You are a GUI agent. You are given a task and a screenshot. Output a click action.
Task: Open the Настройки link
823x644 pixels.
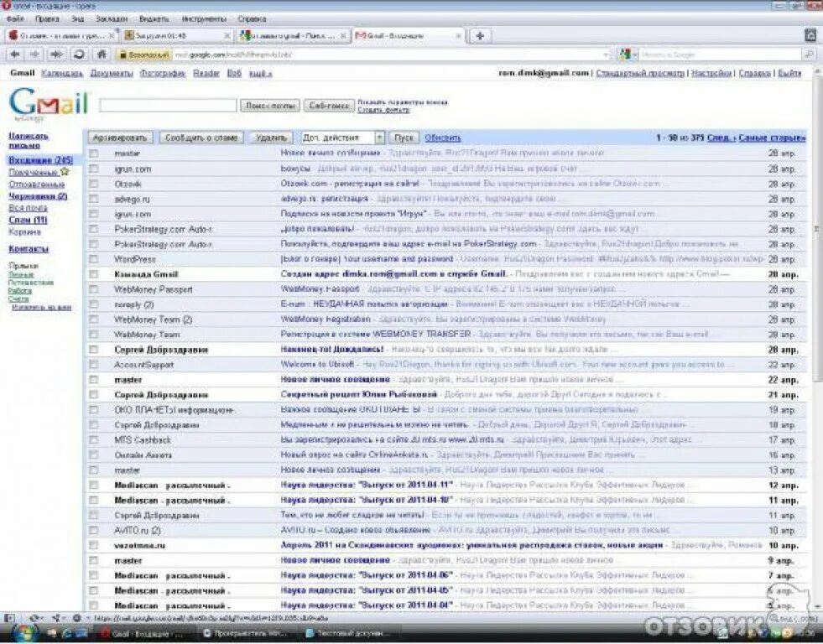coord(711,74)
